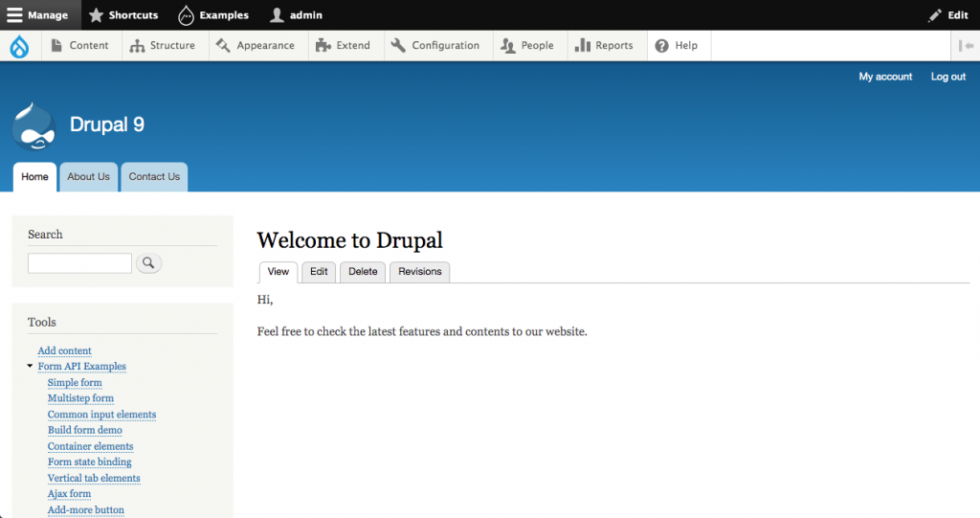The image size is (980, 518).
Task: Click the People users icon
Action: tap(508, 46)
